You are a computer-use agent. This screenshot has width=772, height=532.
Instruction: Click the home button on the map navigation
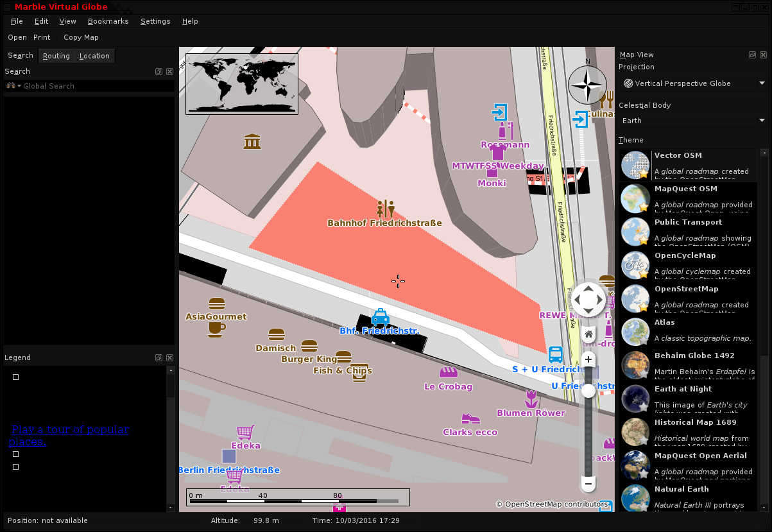pos(588,334)
